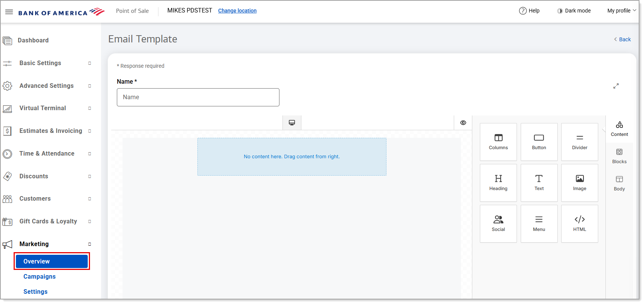
Task: Open the hamburger navigation menu
Action: [9, 12]
